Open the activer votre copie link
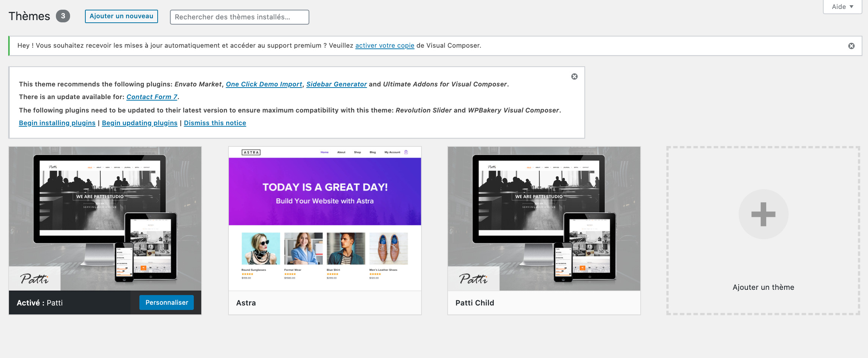 coord(385,45)
